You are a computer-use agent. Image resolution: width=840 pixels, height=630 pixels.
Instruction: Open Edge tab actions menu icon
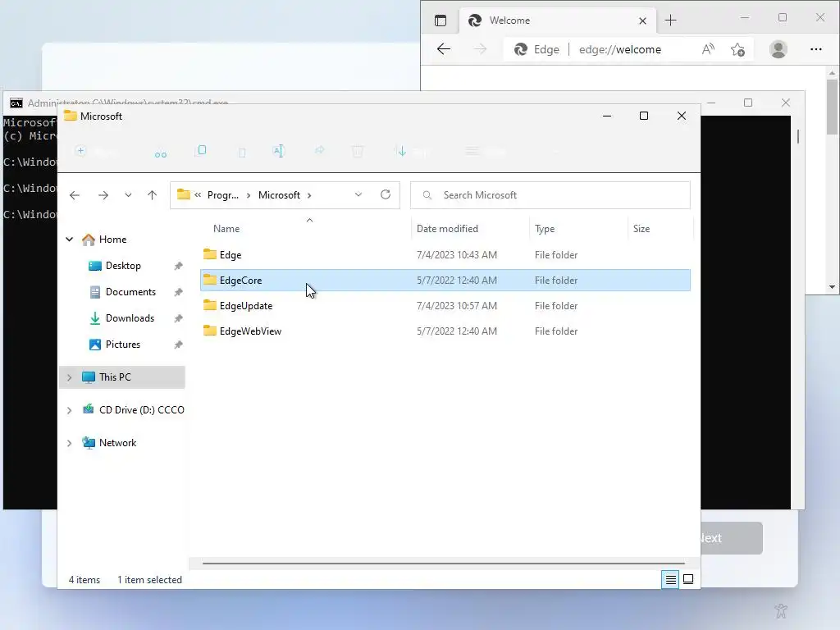pos(441,21)
